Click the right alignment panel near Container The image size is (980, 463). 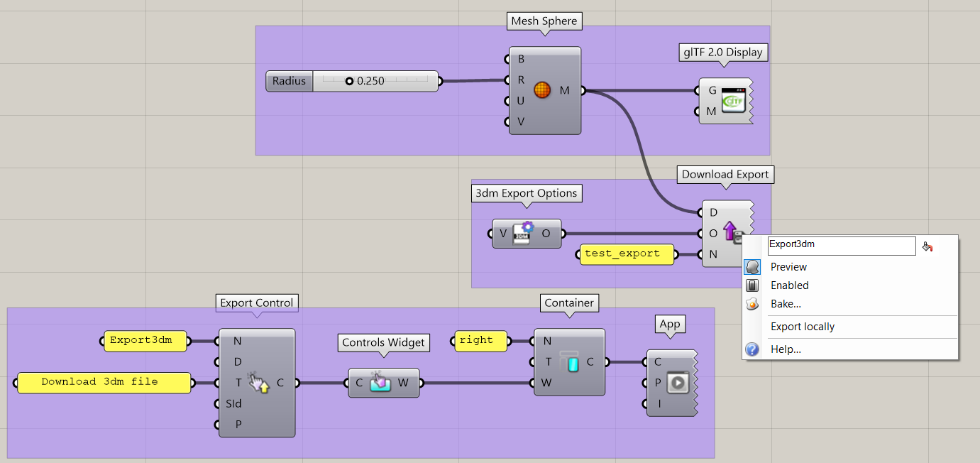click(x=480, y=341)
